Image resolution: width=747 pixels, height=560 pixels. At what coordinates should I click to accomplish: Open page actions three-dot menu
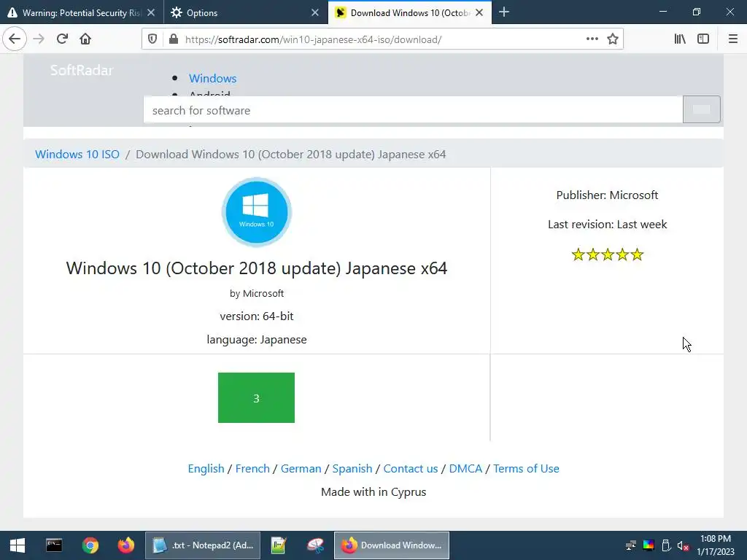[x=592, y=39]
